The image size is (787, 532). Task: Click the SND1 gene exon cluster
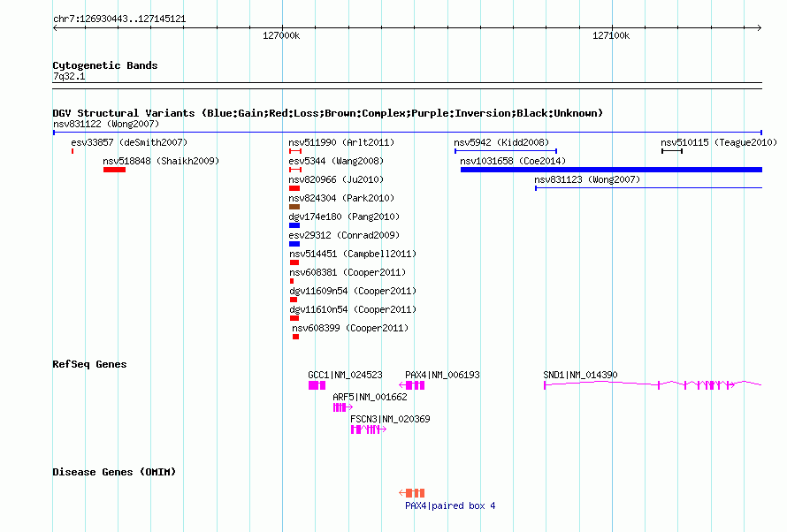coord(710,385)
